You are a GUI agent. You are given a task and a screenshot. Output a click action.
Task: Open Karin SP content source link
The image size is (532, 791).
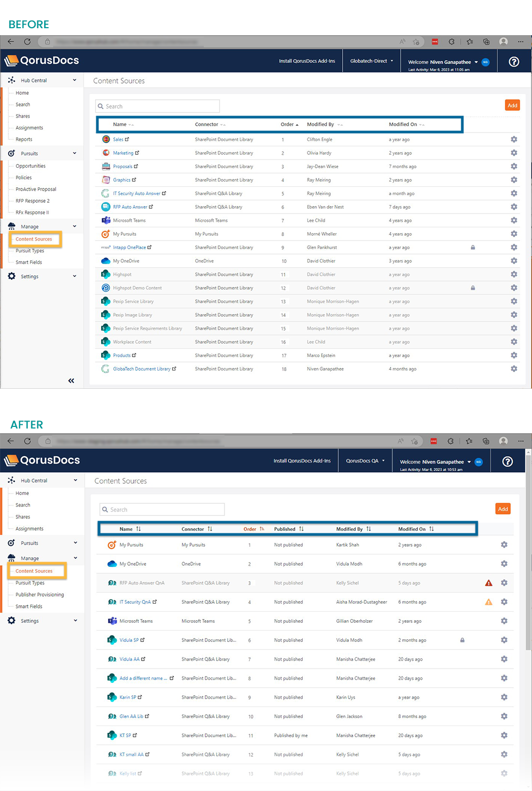tap(128, 697)
